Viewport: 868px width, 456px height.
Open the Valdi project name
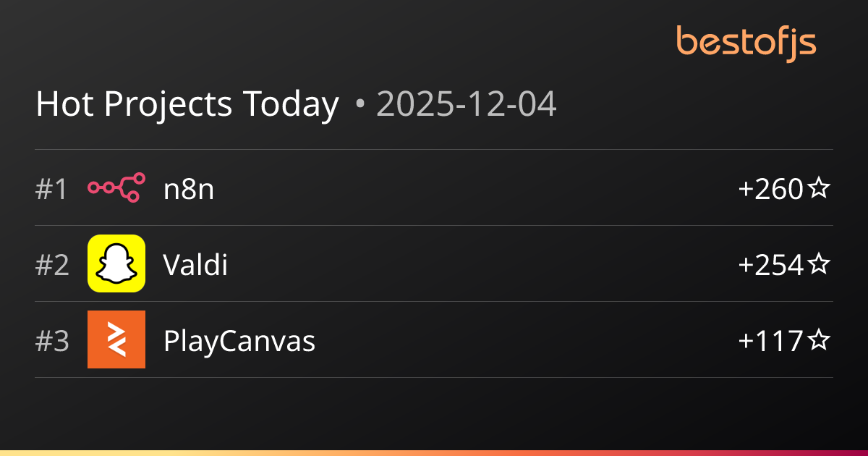pyautogui.click(x=195, y=266)
